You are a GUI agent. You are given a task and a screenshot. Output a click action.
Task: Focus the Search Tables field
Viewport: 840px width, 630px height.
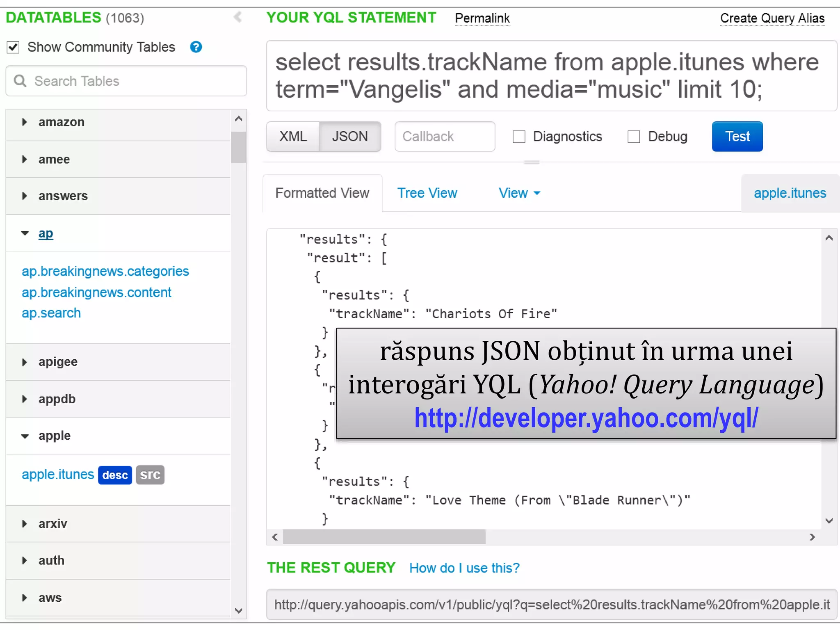click(126, 81)
